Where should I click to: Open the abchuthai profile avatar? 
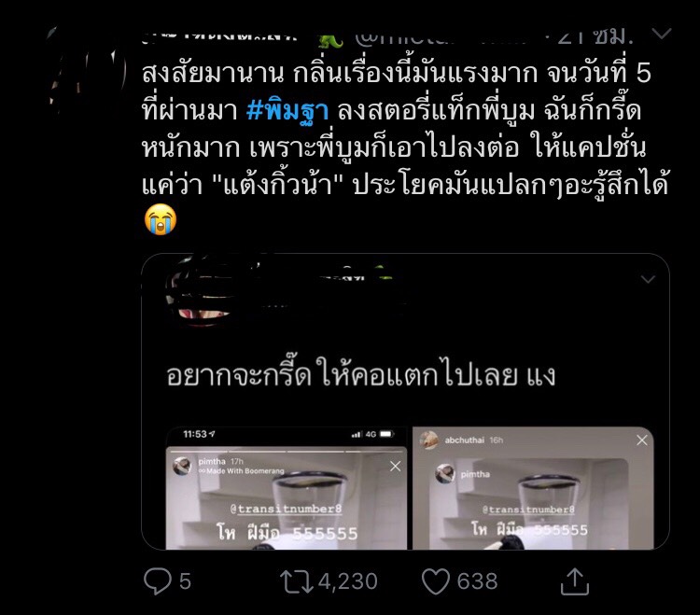click(428, 440)
